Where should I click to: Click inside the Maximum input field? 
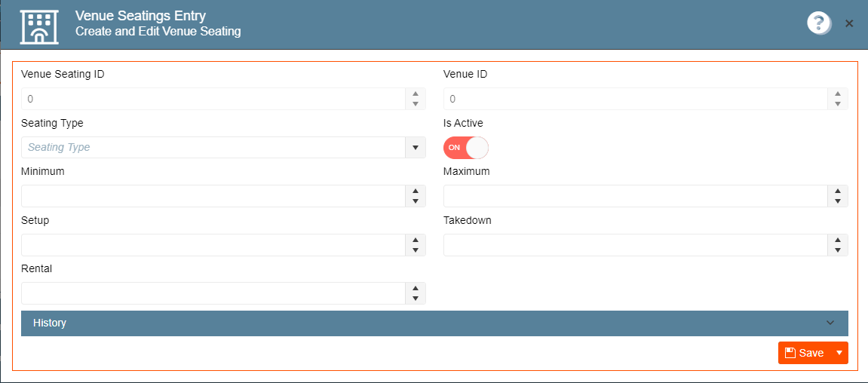(636, 196)
